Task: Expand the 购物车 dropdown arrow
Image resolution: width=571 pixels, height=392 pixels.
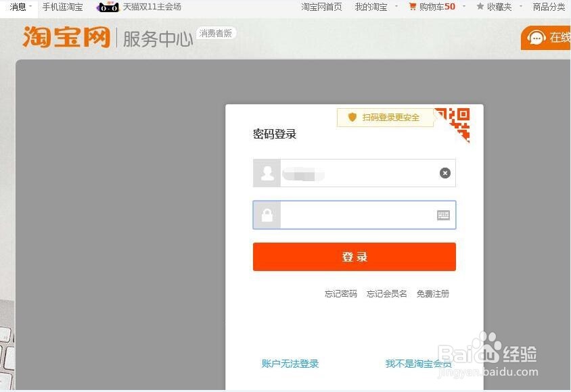Action: [464, 6]
